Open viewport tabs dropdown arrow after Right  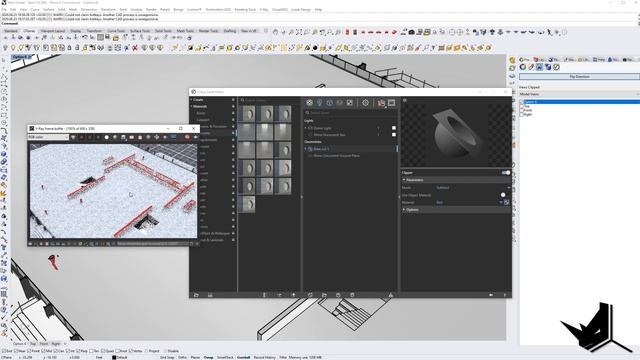click(x=65, y=344)
